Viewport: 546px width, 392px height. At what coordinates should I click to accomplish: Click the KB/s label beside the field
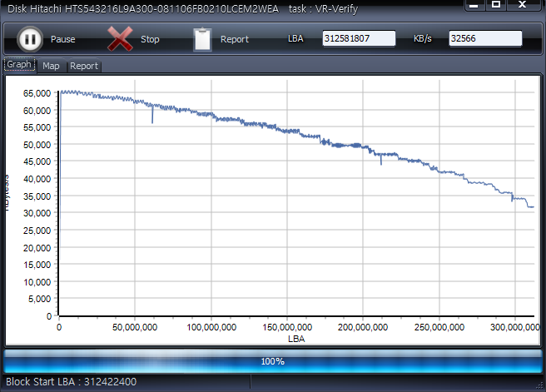pos(422,38)
